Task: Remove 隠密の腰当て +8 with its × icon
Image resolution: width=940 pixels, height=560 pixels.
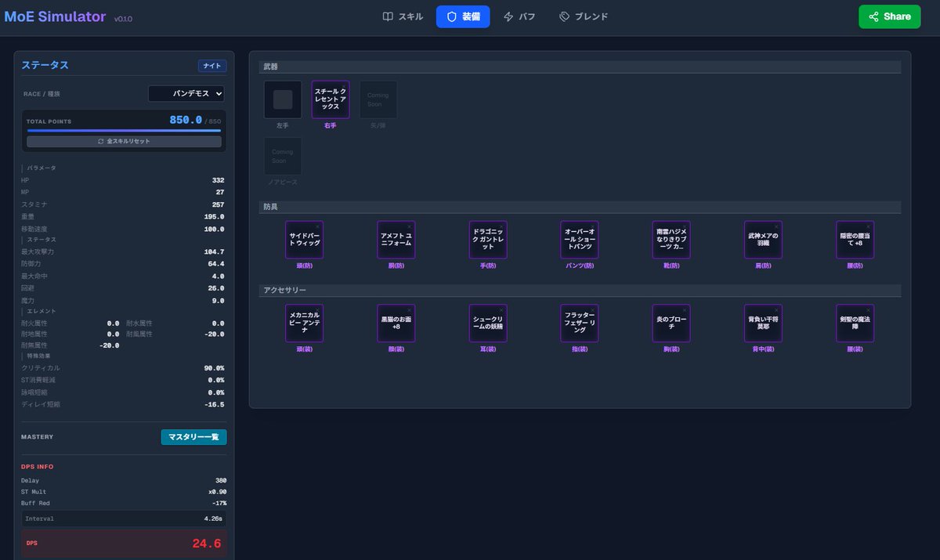Action: pos(867,226)
